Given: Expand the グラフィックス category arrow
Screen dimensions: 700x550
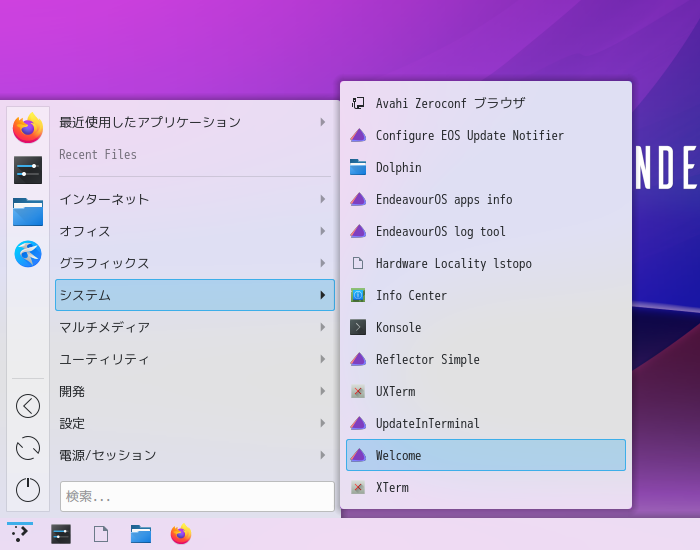Looking at the screenshot, I should point(323,263).
